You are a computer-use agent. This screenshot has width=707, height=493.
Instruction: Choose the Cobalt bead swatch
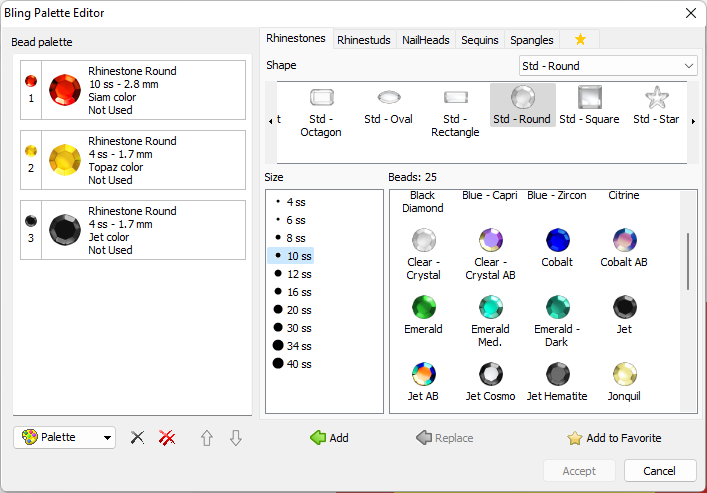click(x=557, y=240)
